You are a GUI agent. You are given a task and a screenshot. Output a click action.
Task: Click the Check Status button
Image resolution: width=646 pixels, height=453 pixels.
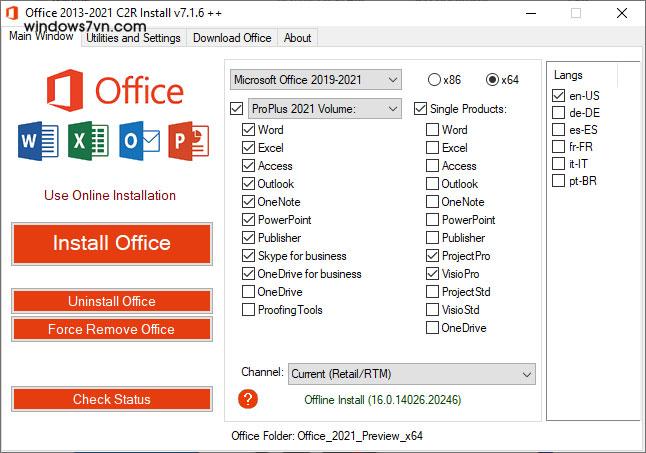click(x=112, y=399)
